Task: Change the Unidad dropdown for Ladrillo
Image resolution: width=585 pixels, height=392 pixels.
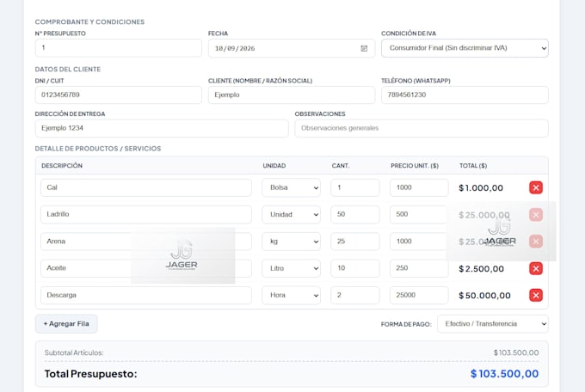Action: coord(291,214)
